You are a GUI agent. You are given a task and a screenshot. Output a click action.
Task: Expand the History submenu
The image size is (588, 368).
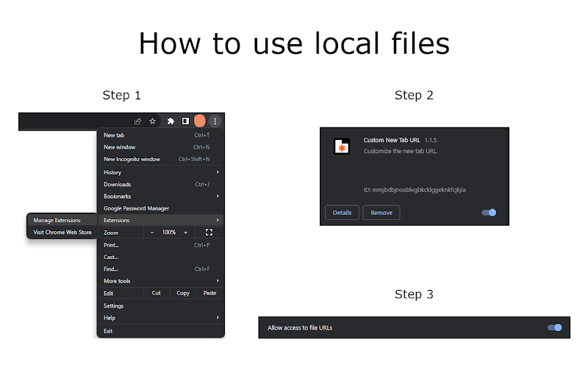tap(161, 172)
